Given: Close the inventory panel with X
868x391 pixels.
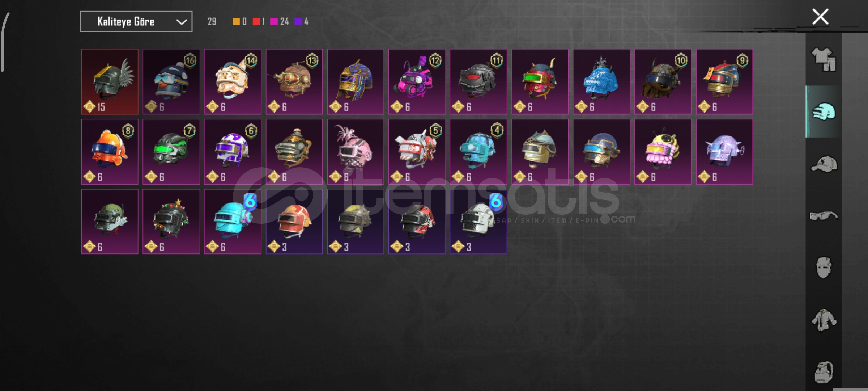Looking at the screenshot, I should [820, 17].
